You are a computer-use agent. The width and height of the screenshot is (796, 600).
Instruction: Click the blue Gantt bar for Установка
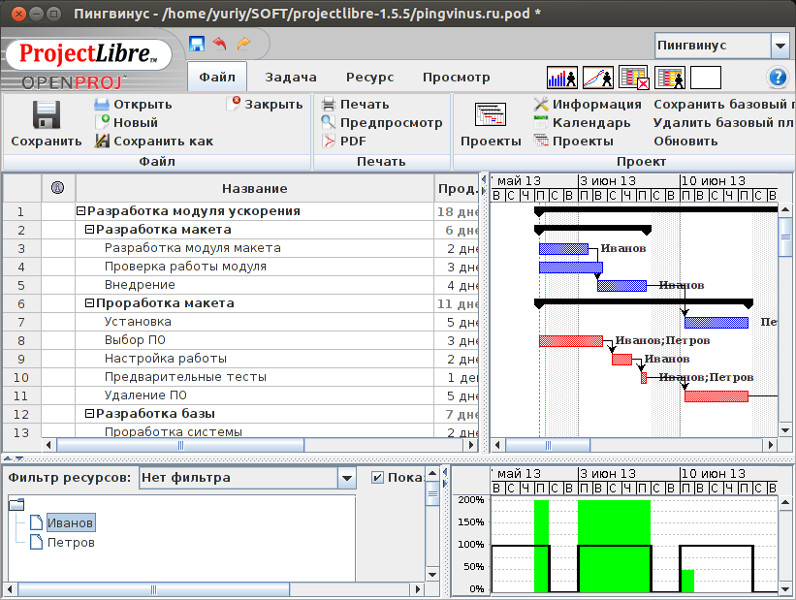point(716,322)
